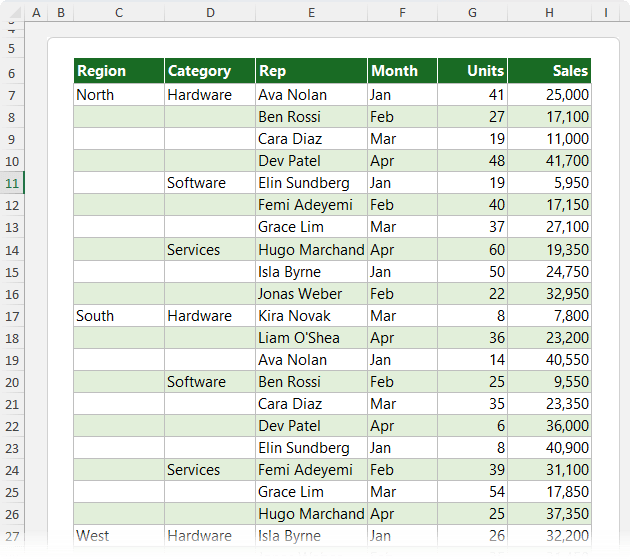Image resolution: width=630 pixels, height=560 pixels.
Task: Select row 11 header
Action: click(x=12, y=183)
